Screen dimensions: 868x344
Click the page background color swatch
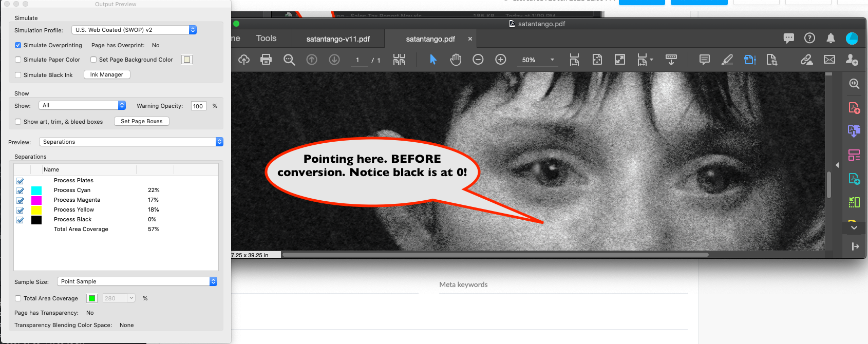tap(187, 60)
